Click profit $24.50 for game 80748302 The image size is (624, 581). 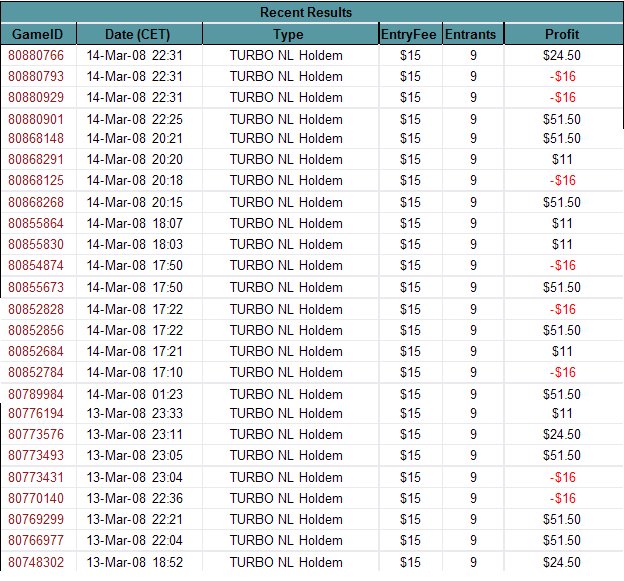562,563
